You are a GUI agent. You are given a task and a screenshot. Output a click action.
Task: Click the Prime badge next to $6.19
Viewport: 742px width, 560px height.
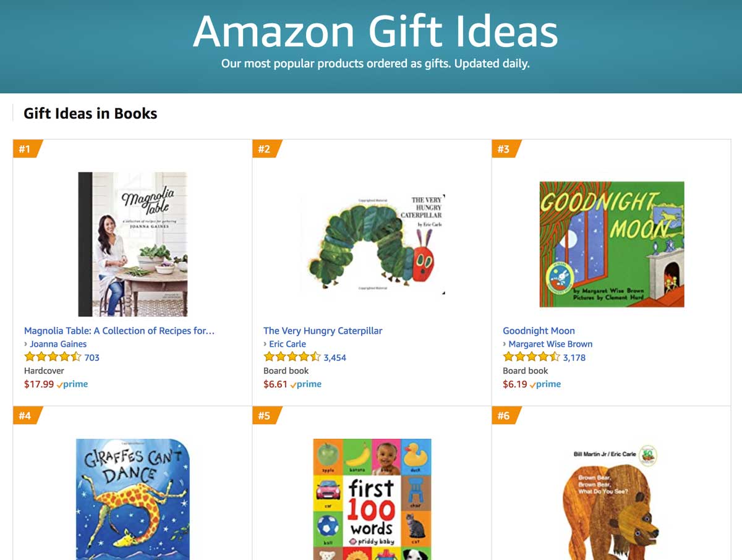[x=545, y=384]
